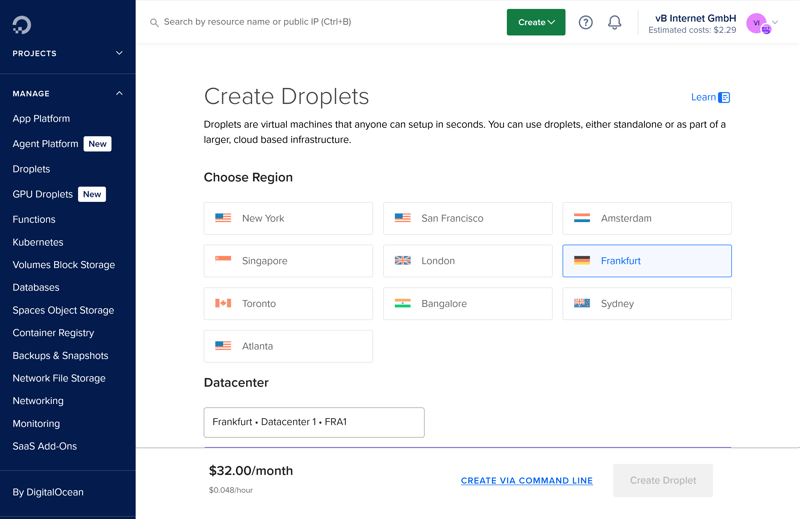Go to Spaces Object Storage
This screenshot has width=800, height=519.
click(x=63, y=310)
